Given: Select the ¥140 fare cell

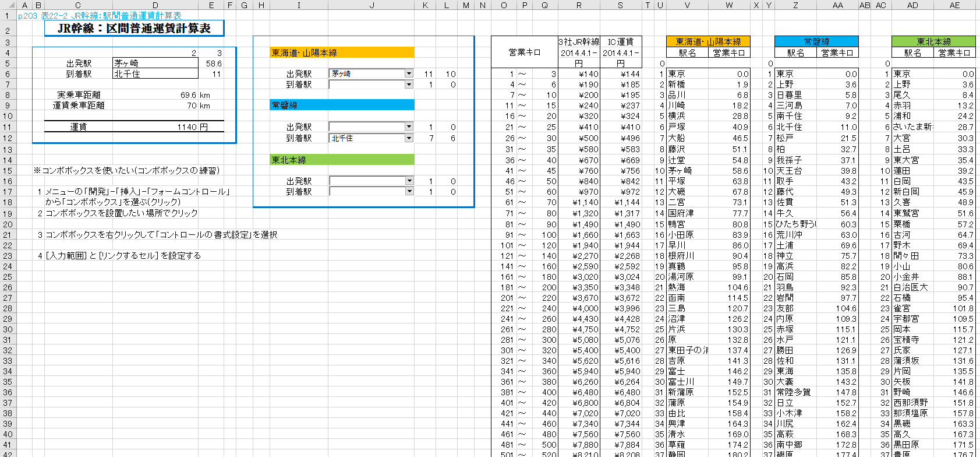Looking at the screenshot, I should pos(579,74).
